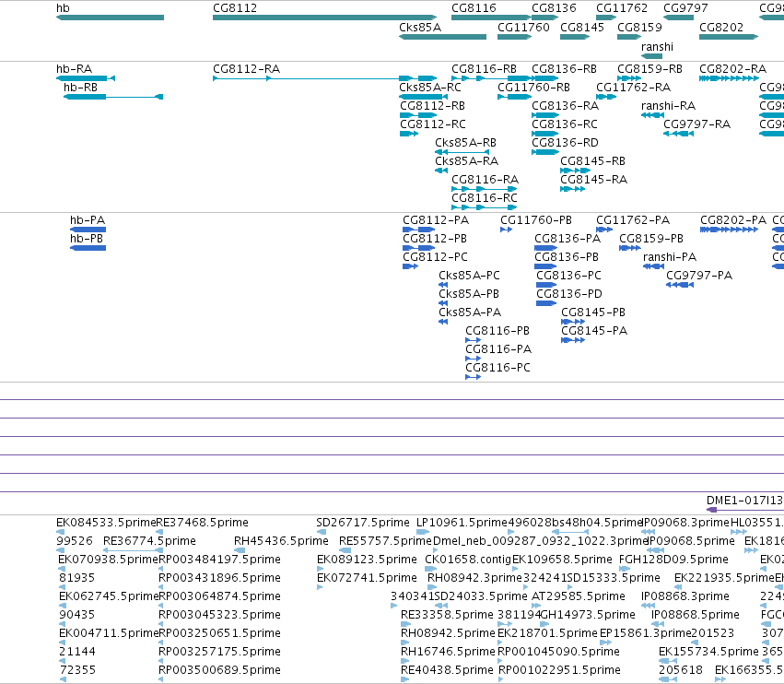Click the Cks85A-RB transcript label
This screenshot has height=684, width=784.
pyautogui.click(x=465, y=143)
